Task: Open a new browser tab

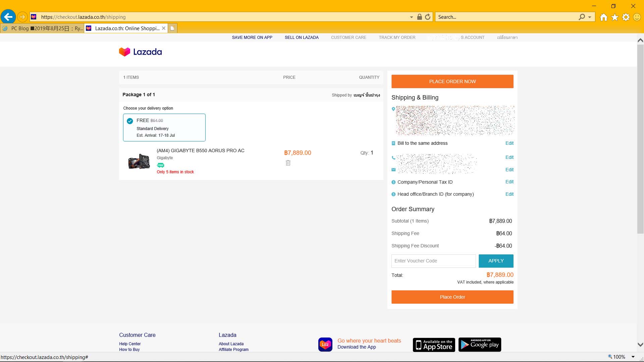Action: pos(172,28)
